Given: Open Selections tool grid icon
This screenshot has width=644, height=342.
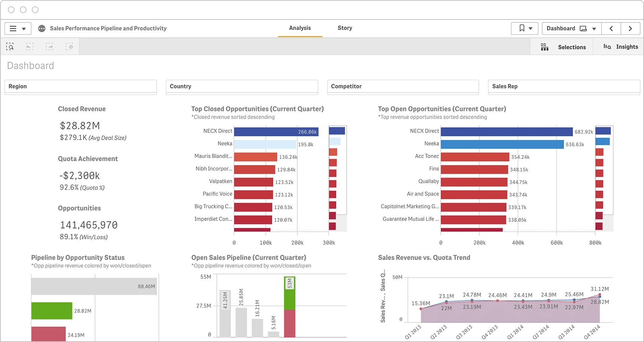Looking at the screenshot, I should 545,47.
